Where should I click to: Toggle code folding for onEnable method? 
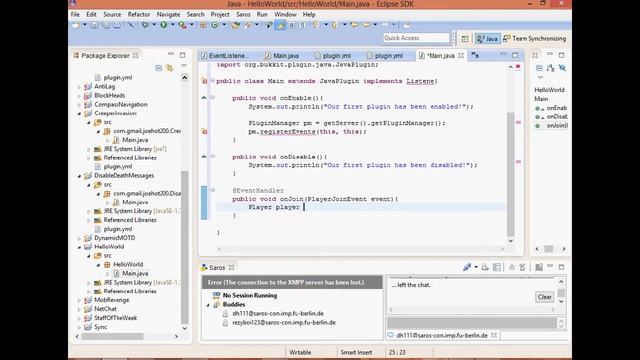pyautogui.click(x=212, y=98)
